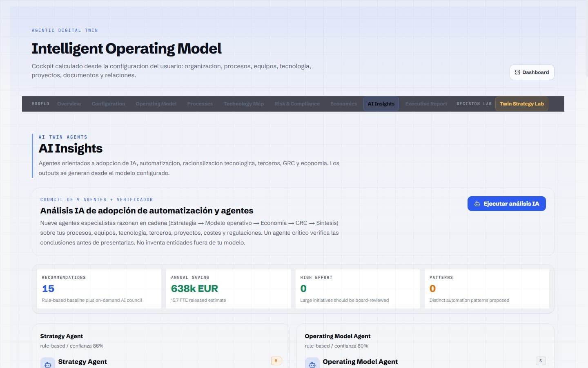Click '15.7 FTE released estimate' text
588x368 pixels.
[198, 300]
